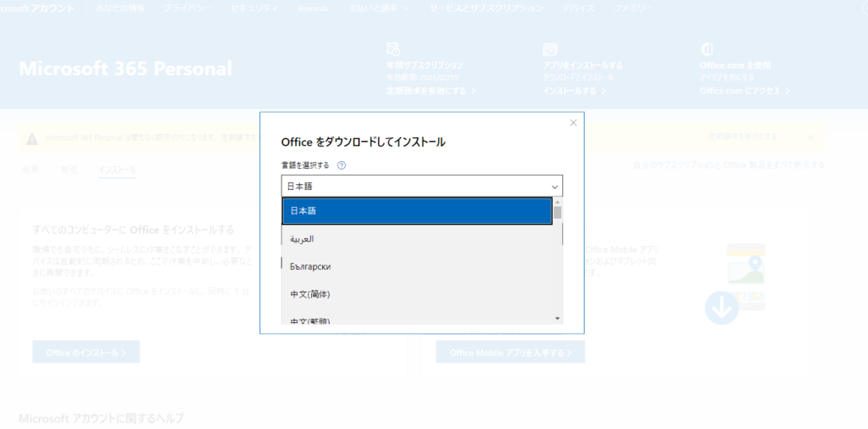The image size is (868, 429).
Task: Open ファミリー in top navigation
Action: pyautogui.click(x=632, y=8)
